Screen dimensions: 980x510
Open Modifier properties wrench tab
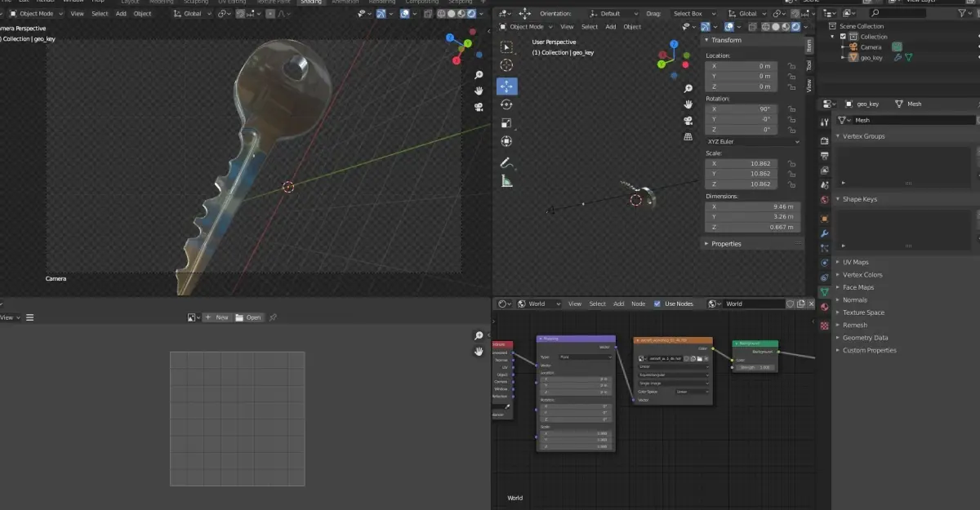pyautogui.click(x=824, y=234)
